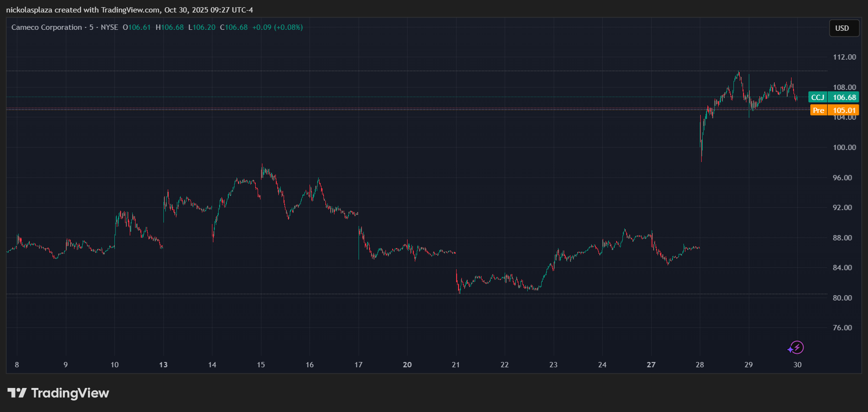Click the orange Pre 105.01 price label

tap(834, 111)
